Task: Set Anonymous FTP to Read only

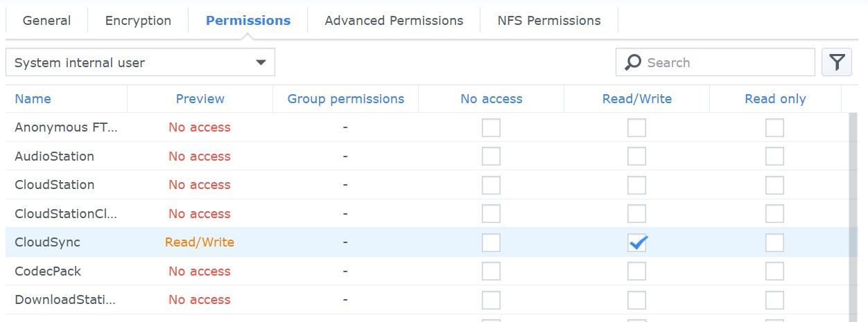Action: coord(774,127)
